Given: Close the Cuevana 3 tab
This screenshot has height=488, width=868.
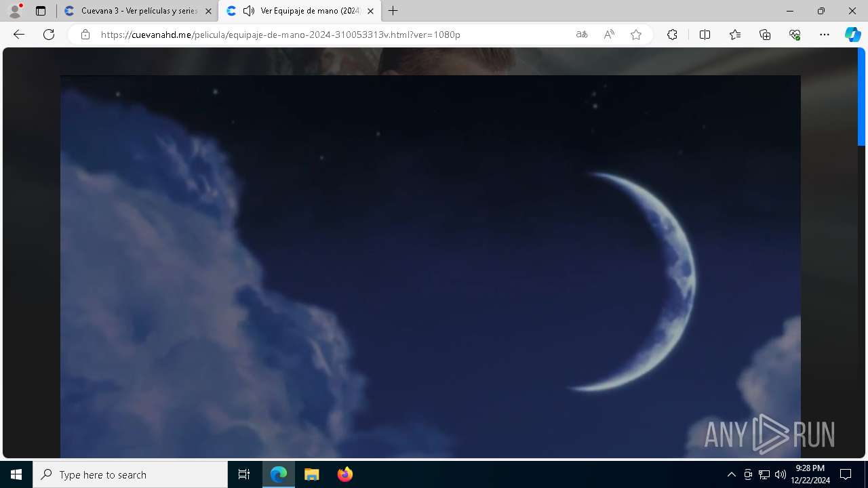Looking at the screenshot, I should 208,11.
